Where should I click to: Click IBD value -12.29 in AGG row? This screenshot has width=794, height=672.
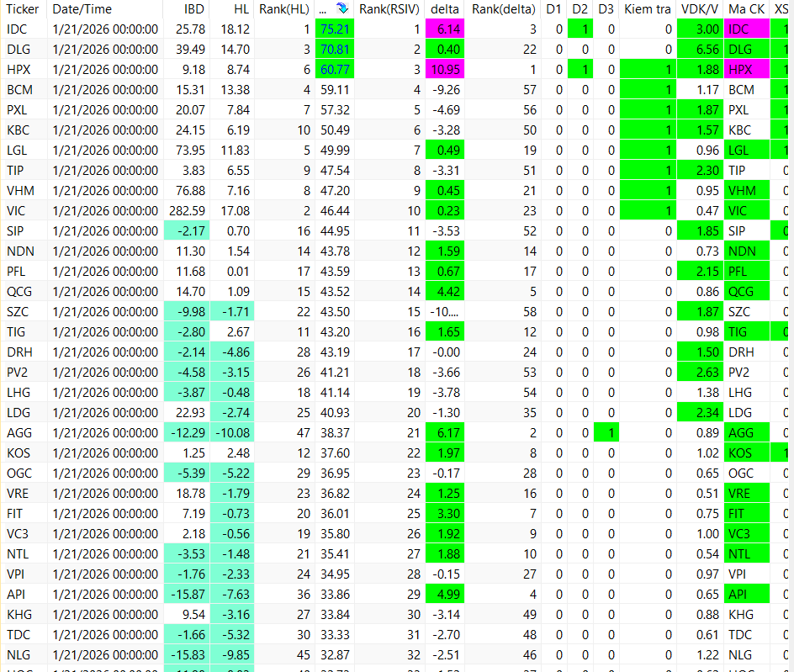click(x=187, y=433)
